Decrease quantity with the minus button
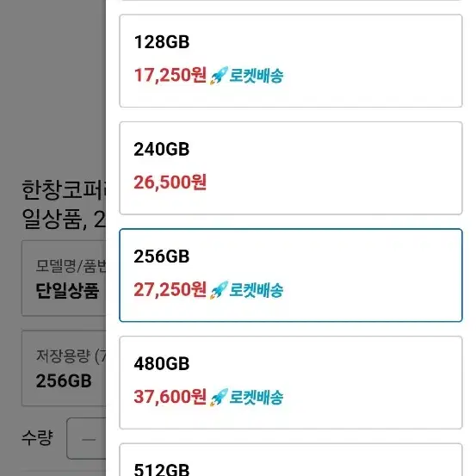The width and height of the screenshot is (476, 476). 89,439
